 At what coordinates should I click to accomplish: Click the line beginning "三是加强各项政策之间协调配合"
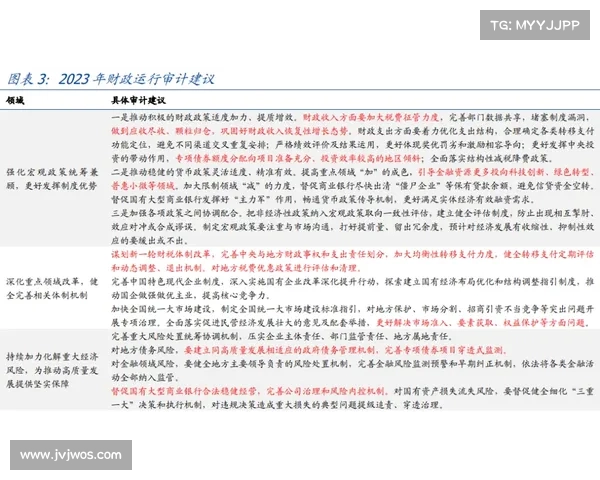(352, 213)
